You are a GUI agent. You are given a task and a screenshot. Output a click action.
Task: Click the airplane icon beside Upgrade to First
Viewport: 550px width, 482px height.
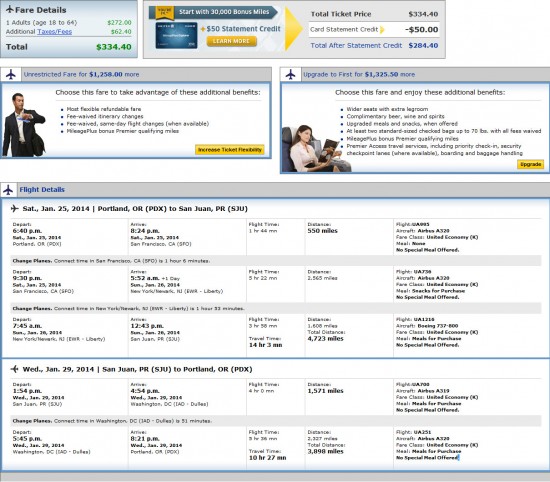pyautogui.click(x=290, y=74)
